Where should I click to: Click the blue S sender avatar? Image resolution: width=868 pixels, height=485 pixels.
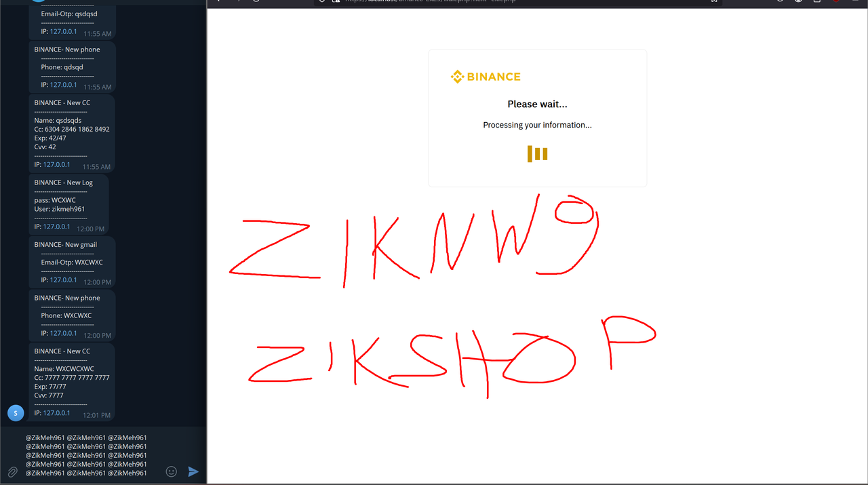(x=16, y=412)
